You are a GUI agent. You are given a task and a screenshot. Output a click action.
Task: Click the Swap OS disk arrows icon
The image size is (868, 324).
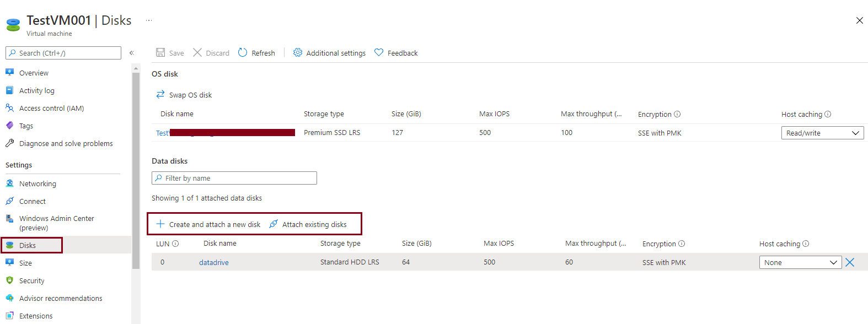point(160,94)
